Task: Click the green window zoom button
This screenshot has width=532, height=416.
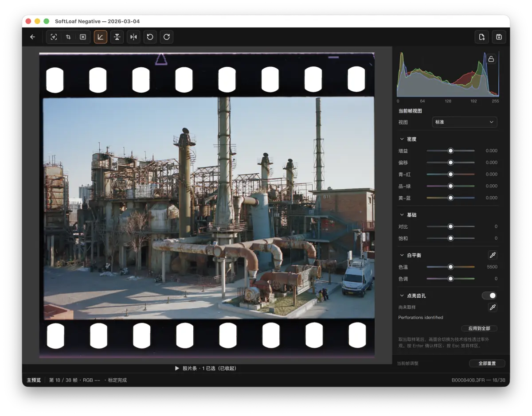Action: coord(47,21)
